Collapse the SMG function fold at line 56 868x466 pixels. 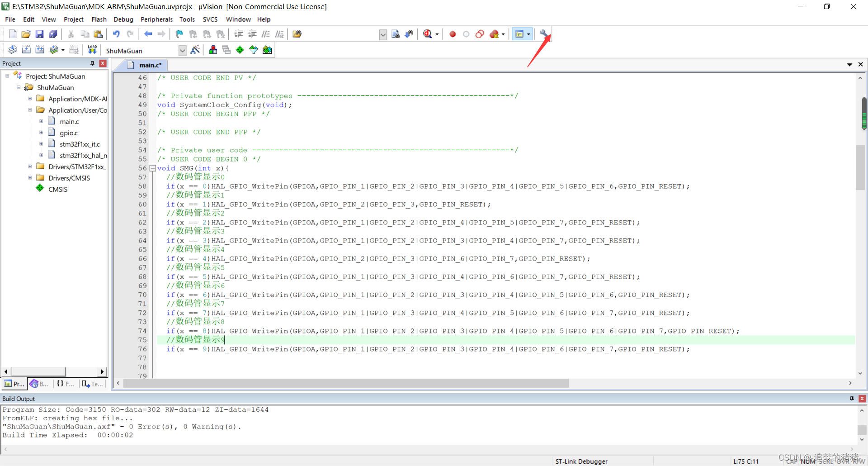153,168
